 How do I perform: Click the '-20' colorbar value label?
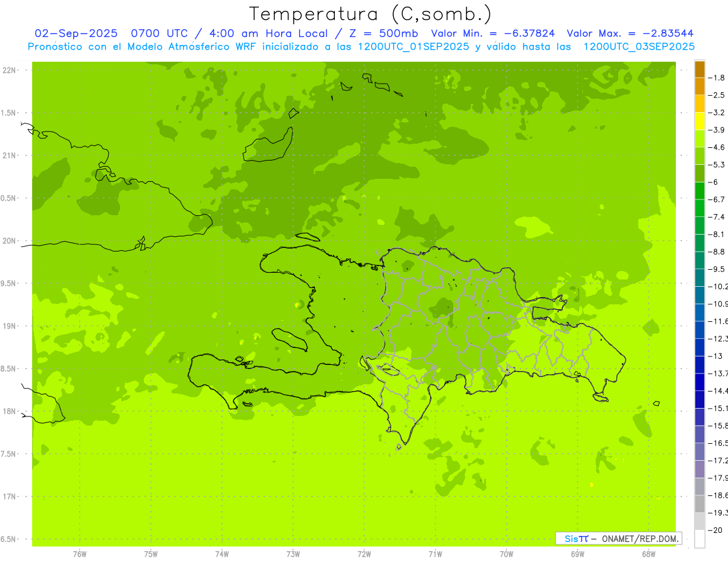tap(715, 530)
